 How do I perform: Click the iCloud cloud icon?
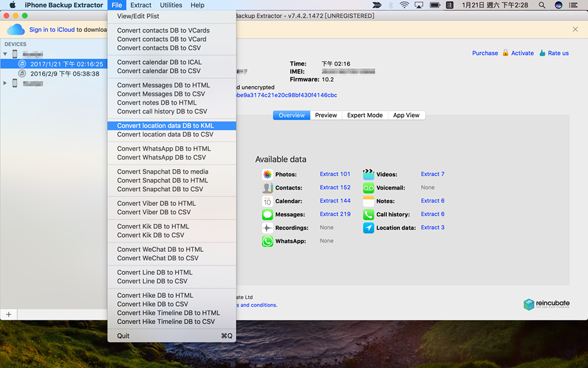(16, 29)
